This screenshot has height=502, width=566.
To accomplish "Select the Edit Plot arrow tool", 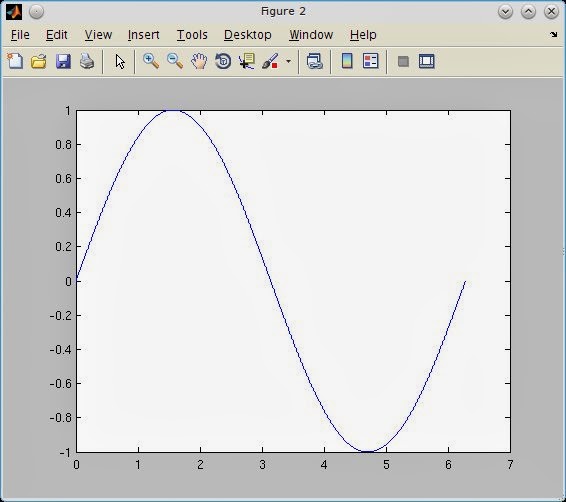I will pos(120,61).
